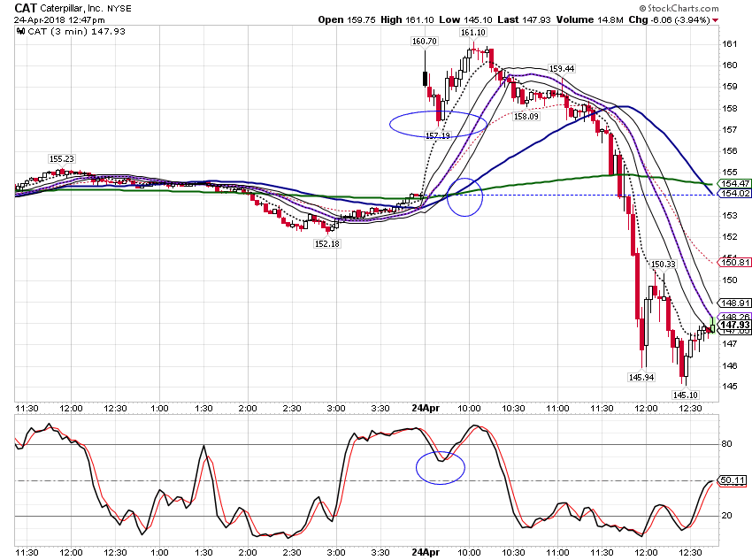Click the 50.11 stochastic value tag
The width and height of the screenshot is (752, 560).
pos(733,479)
